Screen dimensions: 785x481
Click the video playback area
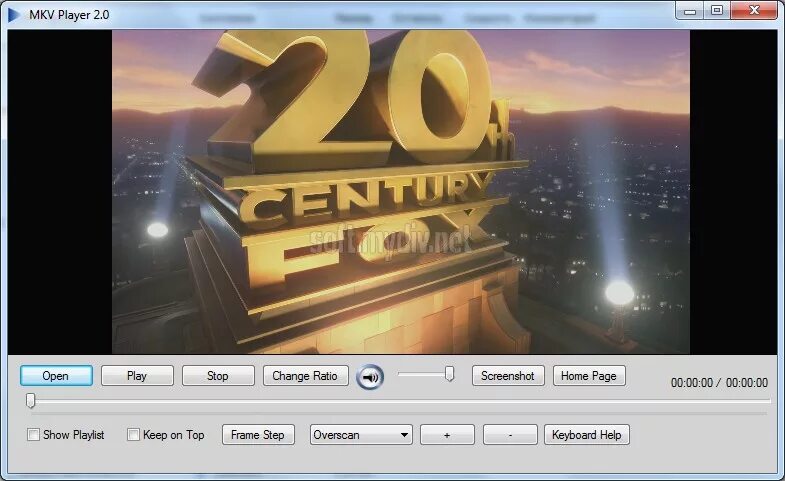point(392,192)
